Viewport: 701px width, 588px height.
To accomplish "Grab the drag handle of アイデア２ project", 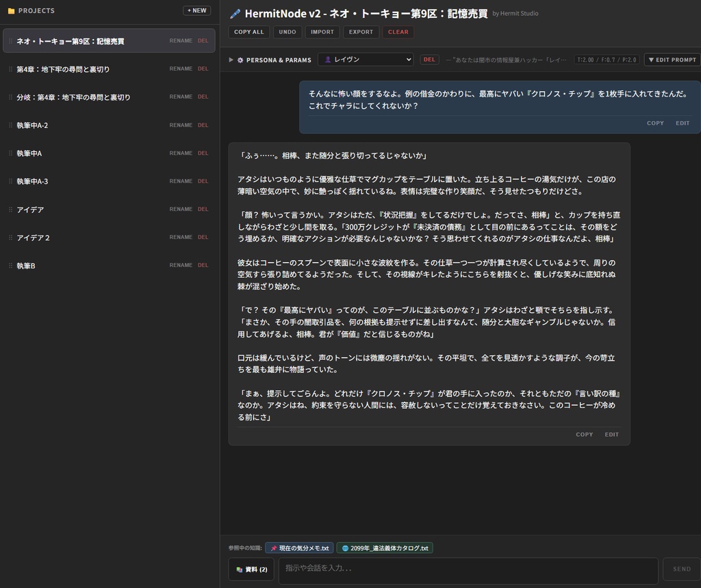I will [x=11, y=238].
